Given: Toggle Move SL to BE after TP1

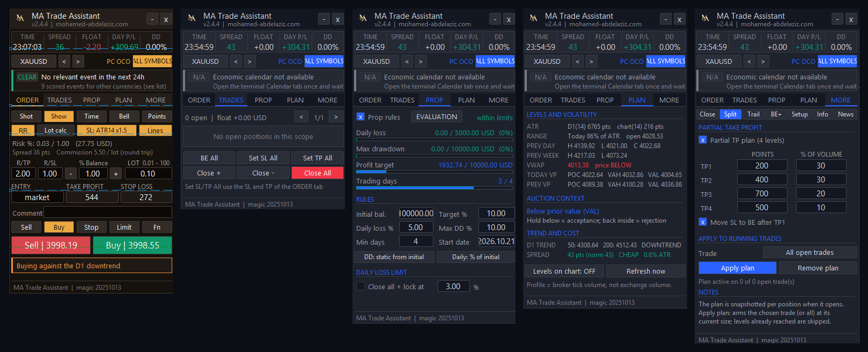Looking at the screenshot, I should point(703,222).
